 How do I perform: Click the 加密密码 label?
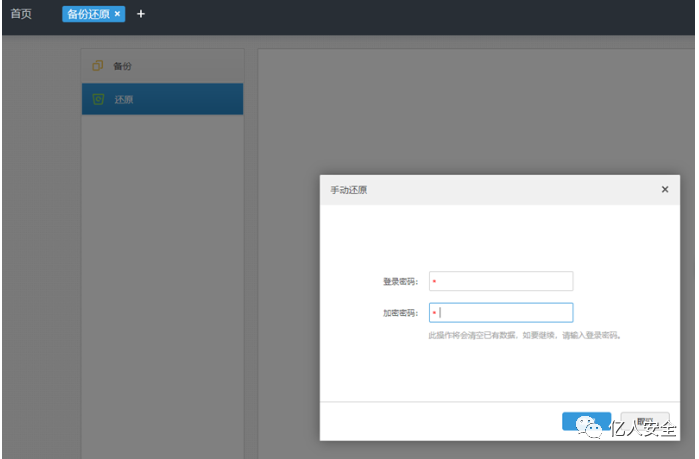click(x=400, y=313)
